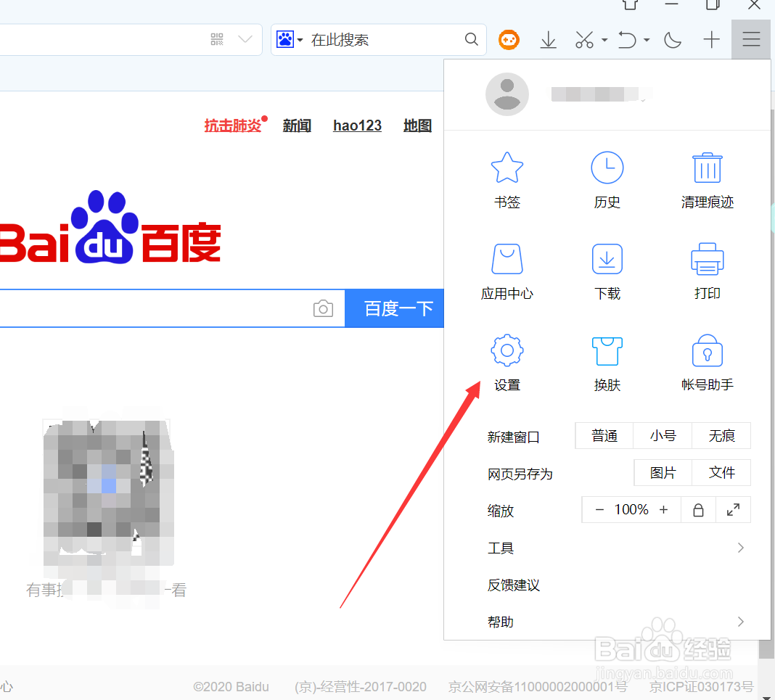775x700 pixels.
Task: Toggle the zoom lock padlock
Action: pyautogui.click(x=698, y=509)
